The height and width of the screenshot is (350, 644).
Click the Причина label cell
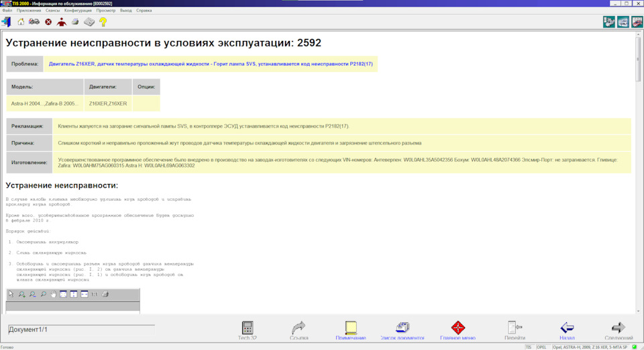(x=29, y=143)
